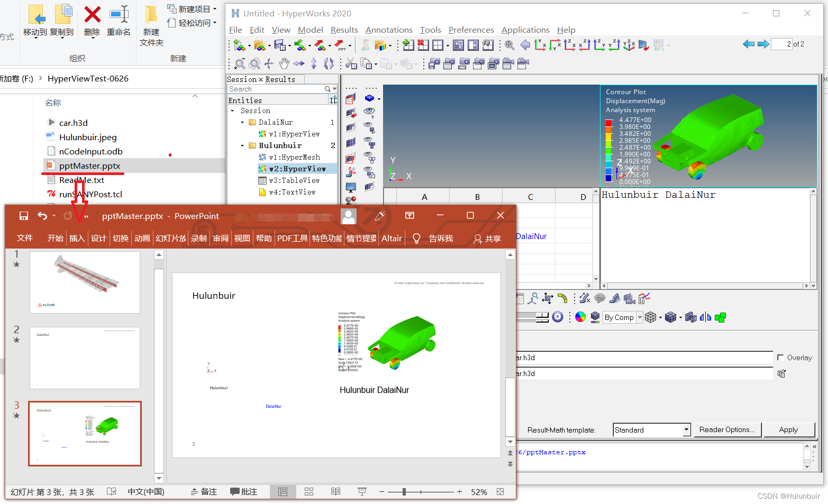Image resolution: width=828 pixels, height=504 pixels.
Task: Click the gear options icon near By Comp
Action: coord(558,317)
